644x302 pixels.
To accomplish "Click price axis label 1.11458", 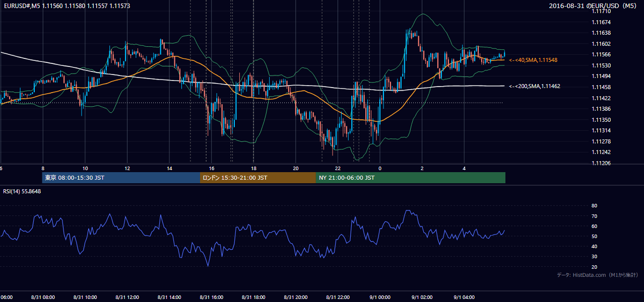I will [601, 87].
